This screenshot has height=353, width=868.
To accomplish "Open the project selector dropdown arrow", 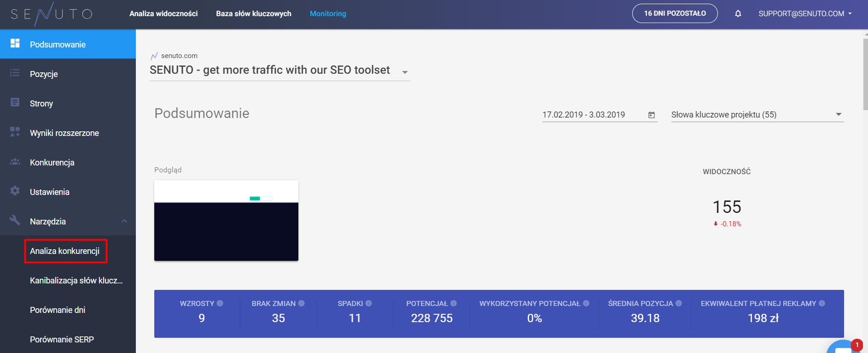I will pyautogui.click(x=405, y=72).
